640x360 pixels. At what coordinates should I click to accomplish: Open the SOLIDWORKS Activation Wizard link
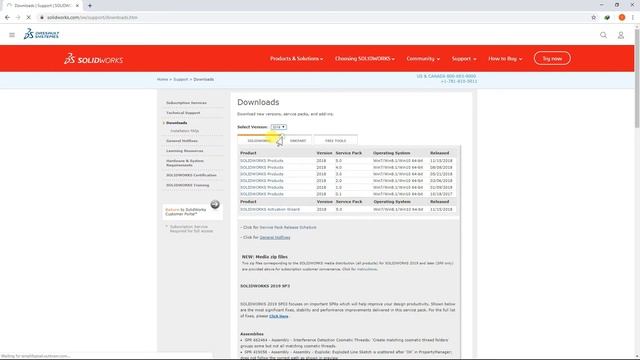pyautogui.click(x=270, y=209)
